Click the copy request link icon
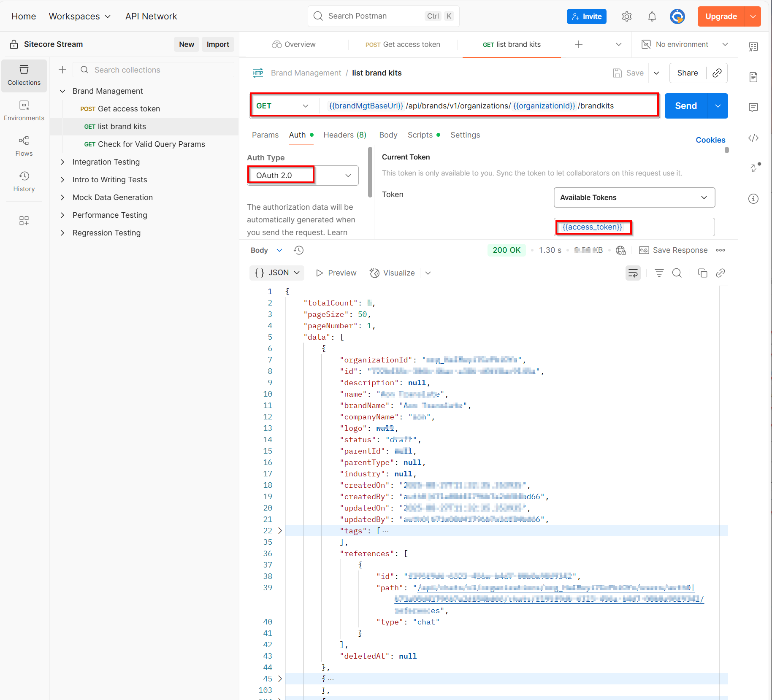 [717, 73]
